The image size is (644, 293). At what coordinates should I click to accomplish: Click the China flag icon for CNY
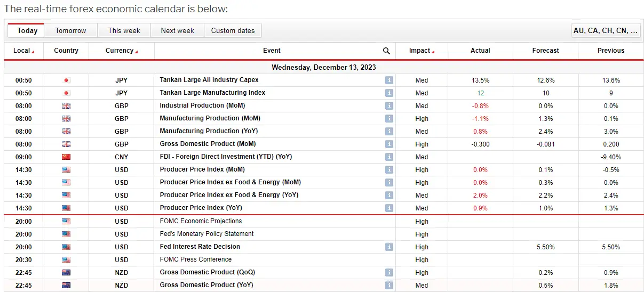[x=66, y=157]
